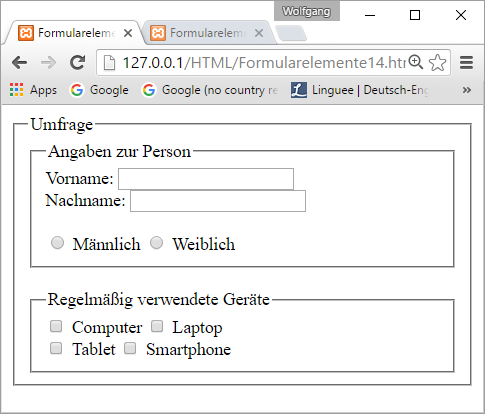Open the zoom magnifier in the address bar
This screenshot has height=414, width=485.
tap(416, 62)
